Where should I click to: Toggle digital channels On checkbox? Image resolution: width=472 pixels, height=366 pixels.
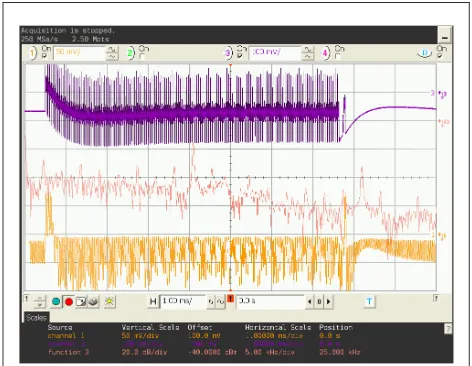coord(440,57)
